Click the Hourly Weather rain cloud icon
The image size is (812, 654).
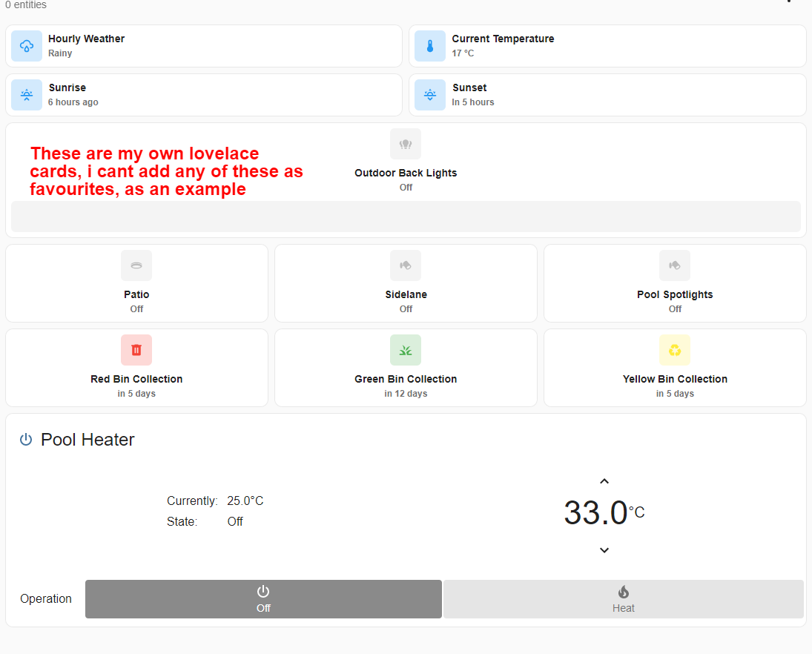pos(27,46)
